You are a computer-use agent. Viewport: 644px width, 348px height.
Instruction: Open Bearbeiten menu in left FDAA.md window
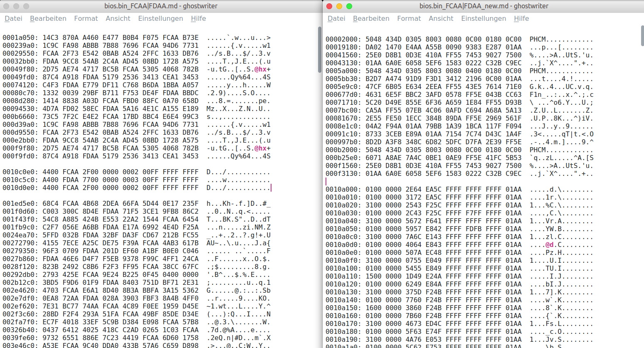(x=48, y=18)
